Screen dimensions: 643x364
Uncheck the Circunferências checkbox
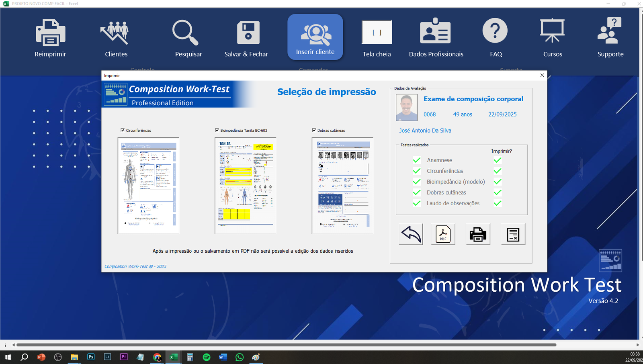pyautogui.click(x=123, y=130)
